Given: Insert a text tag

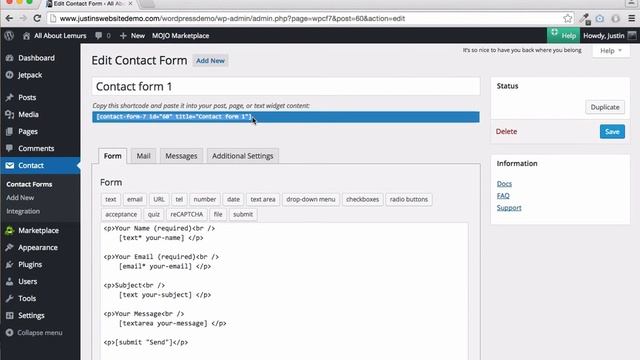Looking at the screenshot, I should pos(111,200).
